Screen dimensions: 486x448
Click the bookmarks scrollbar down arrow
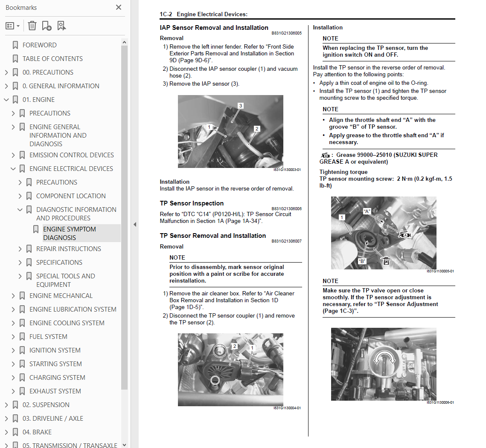point(124,445)
